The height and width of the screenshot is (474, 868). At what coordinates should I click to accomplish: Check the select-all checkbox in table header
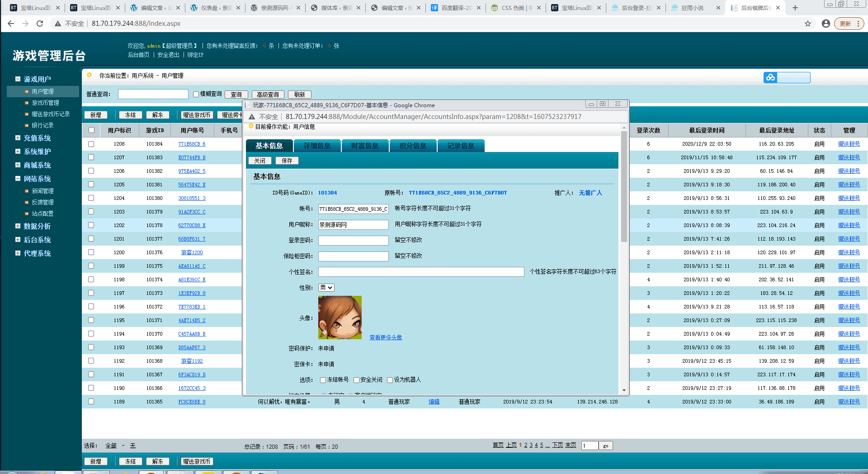point(91,130)
